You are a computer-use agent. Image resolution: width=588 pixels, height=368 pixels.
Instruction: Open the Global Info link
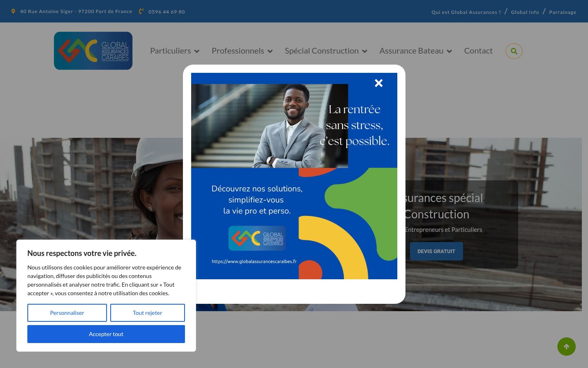(x=525, y=12)
